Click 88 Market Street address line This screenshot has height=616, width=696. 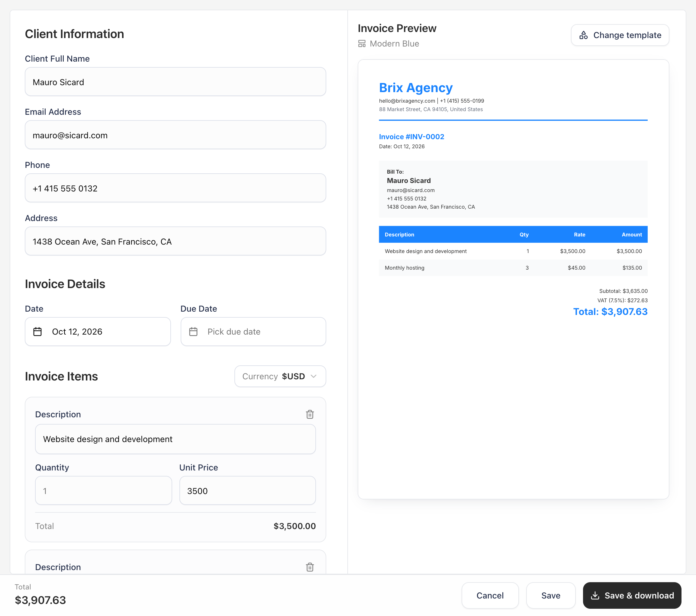(x=431, y=109)
